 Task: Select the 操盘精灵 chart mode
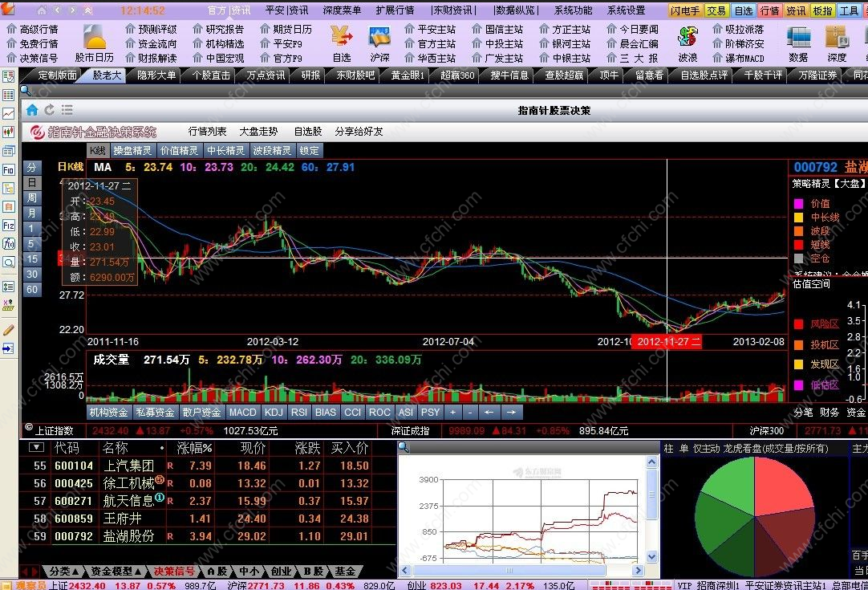click(133, 151)
